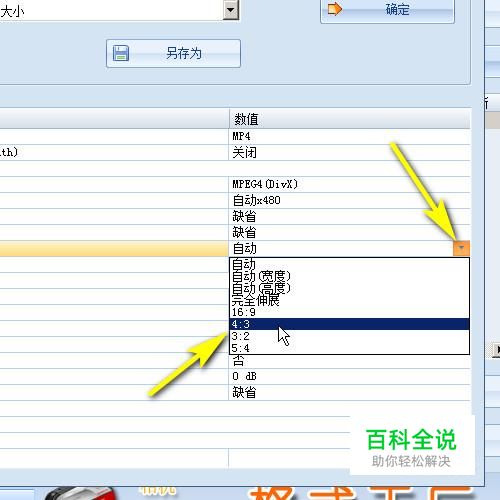500x500 pixels.
Task: Choose 5:4 aspect ratio option
Action: pyautogui.click(x=349, y=348)
